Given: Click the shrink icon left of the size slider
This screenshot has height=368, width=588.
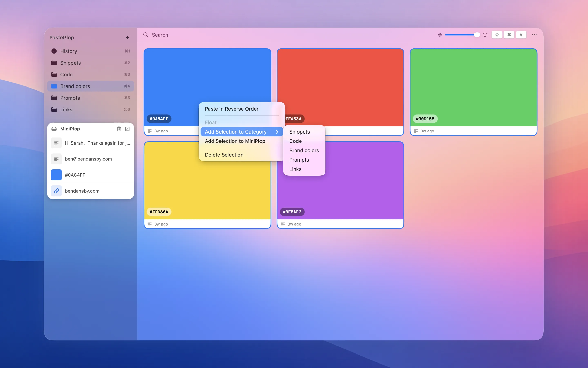Looking at the screenshot, I should (x=440, y=35).
